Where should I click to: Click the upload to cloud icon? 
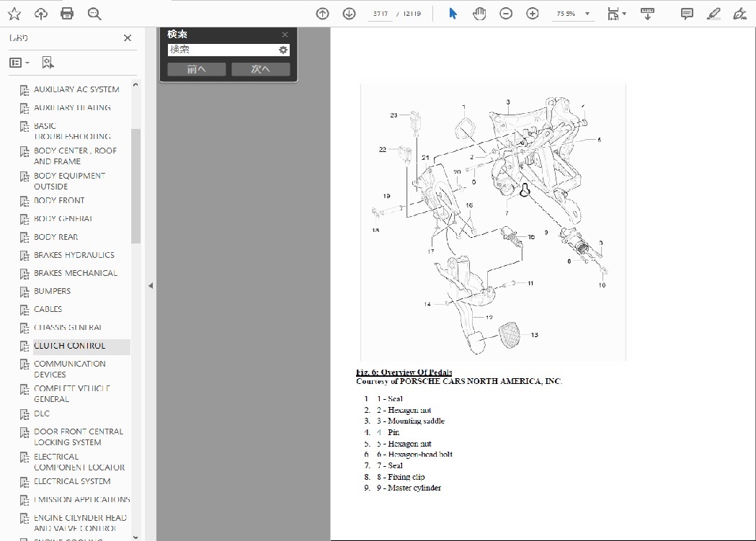[41, 14]
